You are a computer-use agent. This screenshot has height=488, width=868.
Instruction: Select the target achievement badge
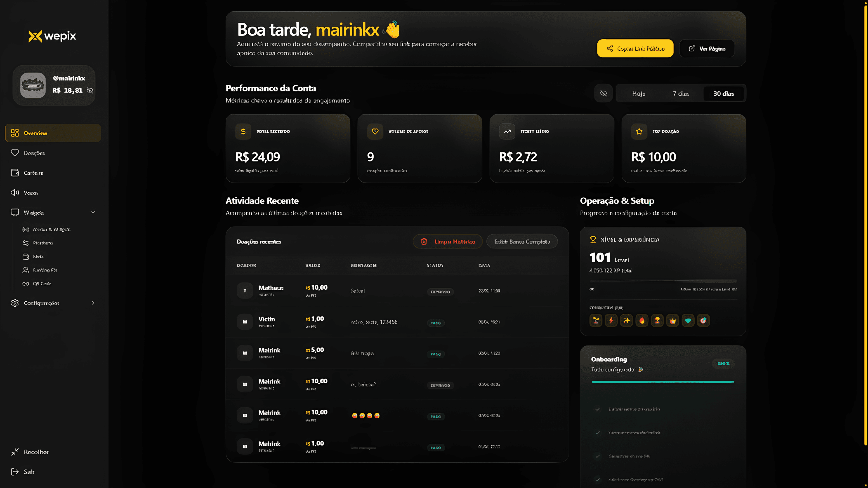pyautogui.click(x=704, y=321)
